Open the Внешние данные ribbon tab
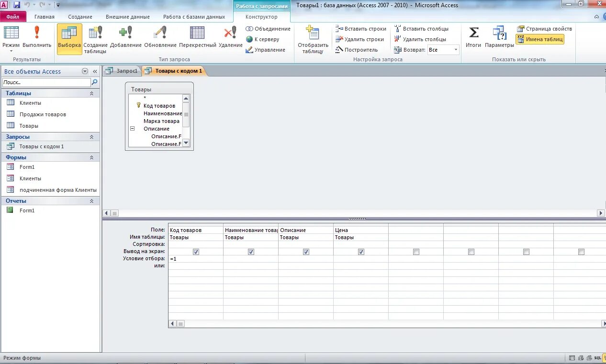The width and height of the screenshot is (606, 364). pyautogui.click(x=128, y=17)
